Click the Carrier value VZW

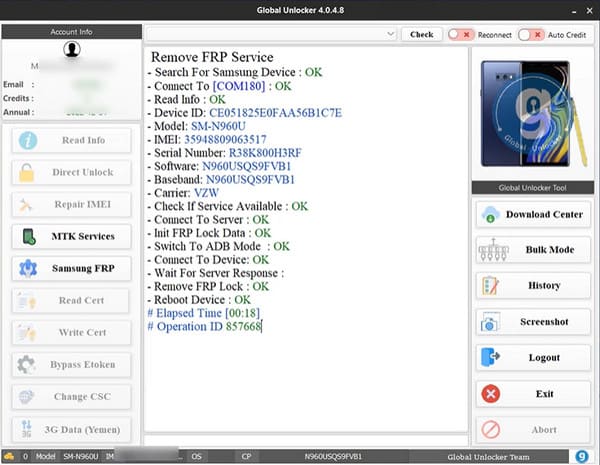207,193
